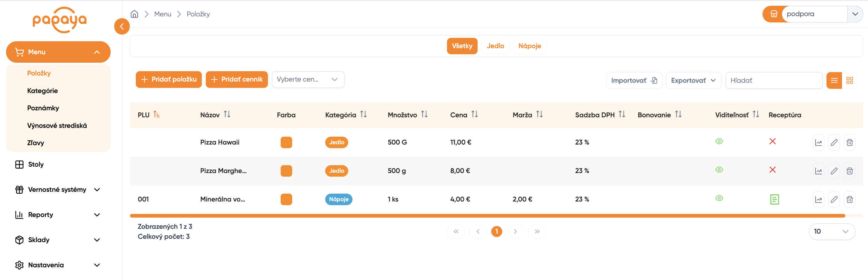Click Pizza Hawaii orange color swatch
868x280 pixels.
286,142
